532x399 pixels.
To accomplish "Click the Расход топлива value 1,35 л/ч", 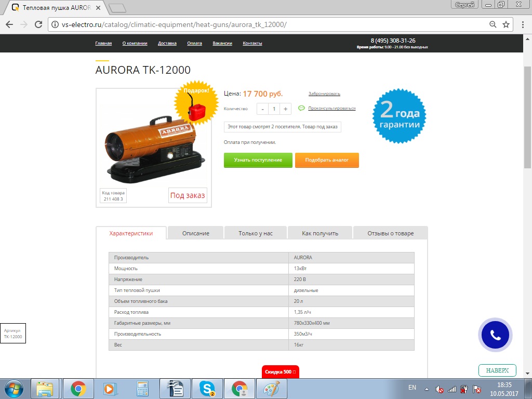I will point(303,312).
